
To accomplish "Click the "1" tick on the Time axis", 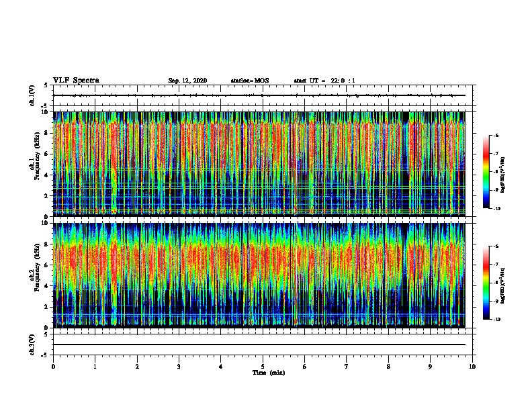I will click(x=95, y=367).
